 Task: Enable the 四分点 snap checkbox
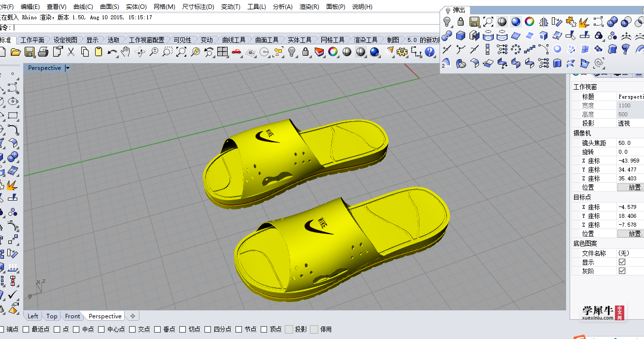[208, 329]
